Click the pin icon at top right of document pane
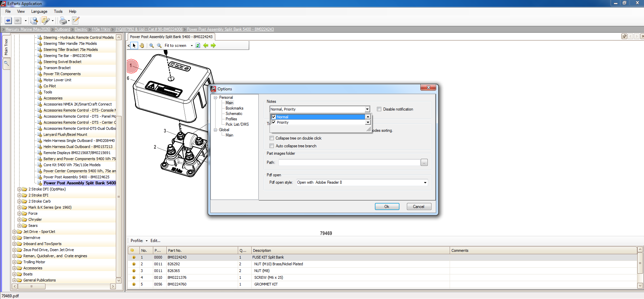644x299 pixels. pos(624,36)
